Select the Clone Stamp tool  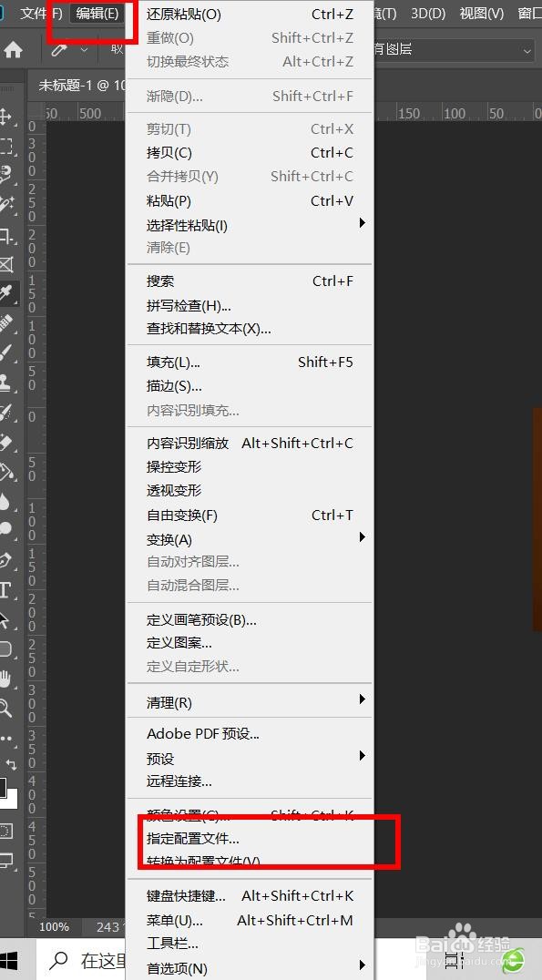pos(5,382)
